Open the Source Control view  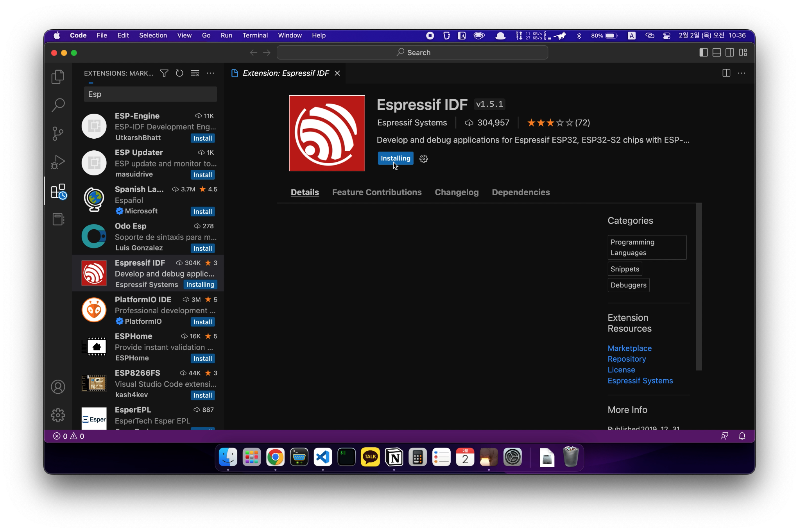coord(58,134)
